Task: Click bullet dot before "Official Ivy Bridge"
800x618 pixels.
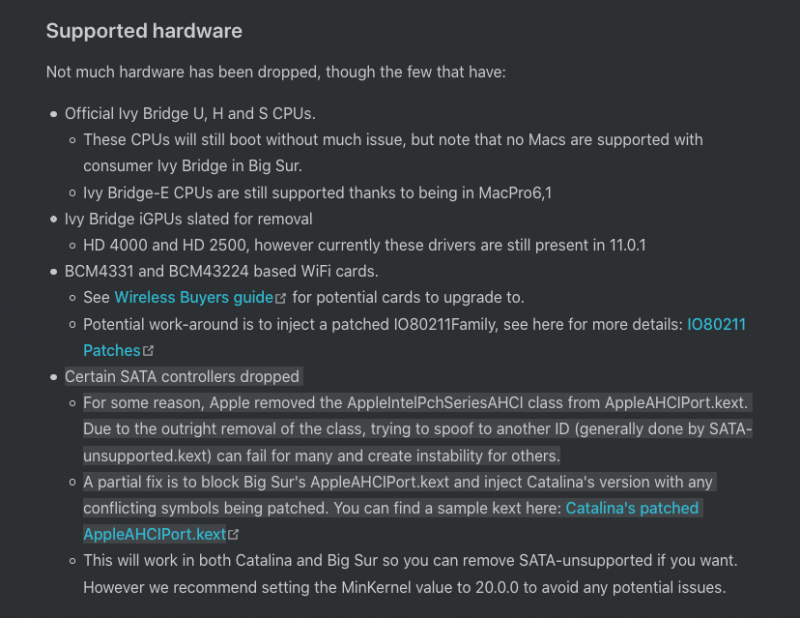Action: (x=54, y=114)
